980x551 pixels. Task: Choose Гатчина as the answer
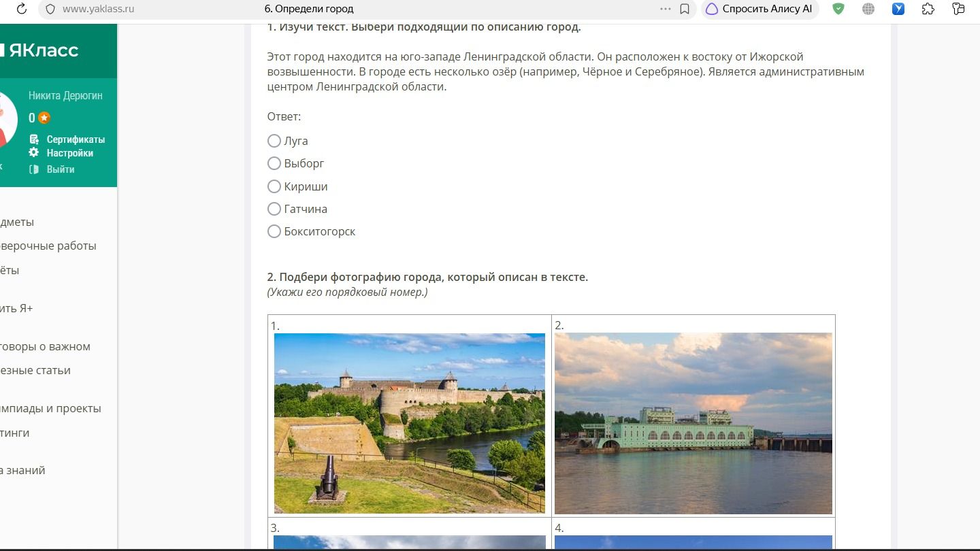(x=274, y=209)
